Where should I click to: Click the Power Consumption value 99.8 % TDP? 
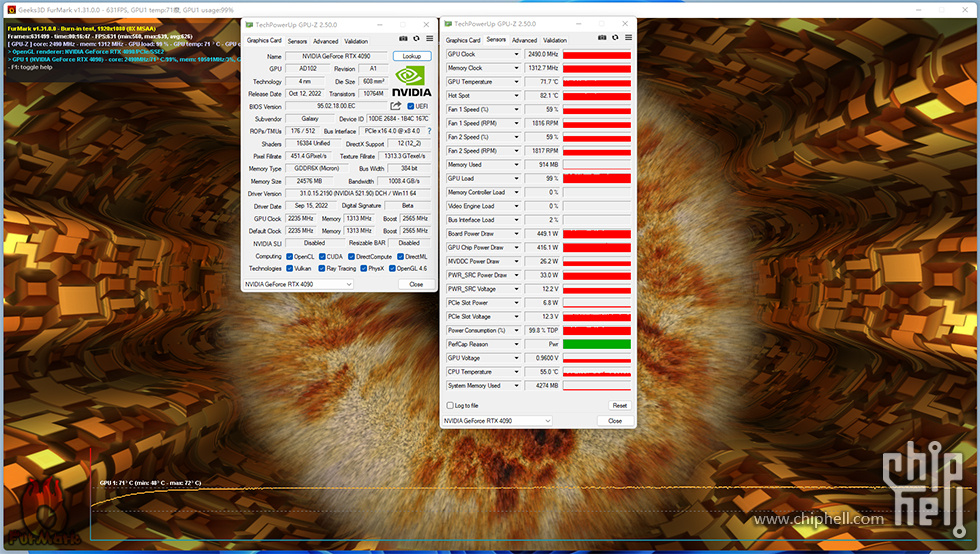tap(542, 330)
